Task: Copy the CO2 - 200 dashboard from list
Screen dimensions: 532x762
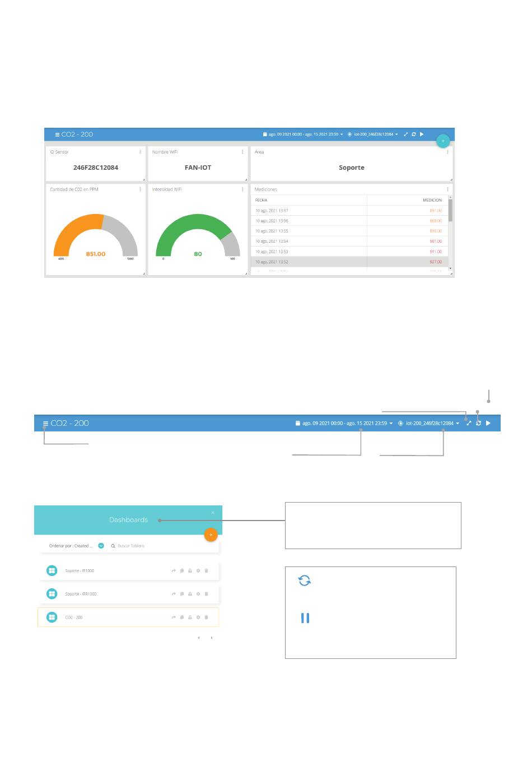Action: 182,617
